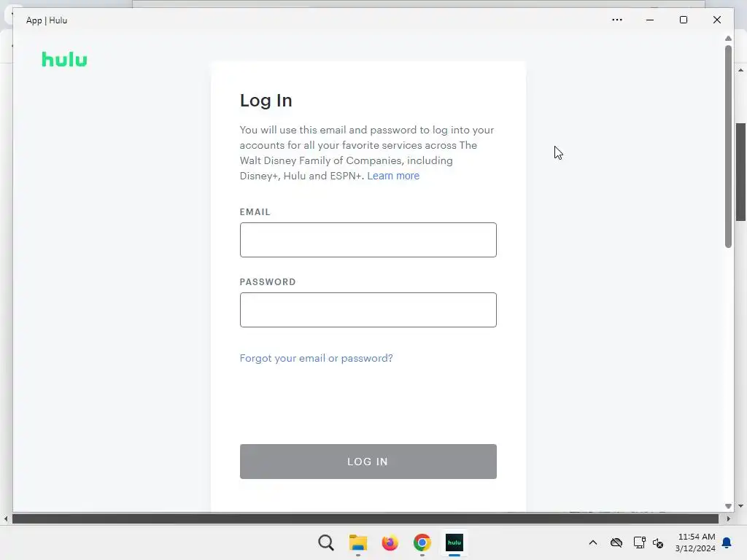Open the network display tray icon
This screenshot has height=560, width=747.
tap(639, 542)
